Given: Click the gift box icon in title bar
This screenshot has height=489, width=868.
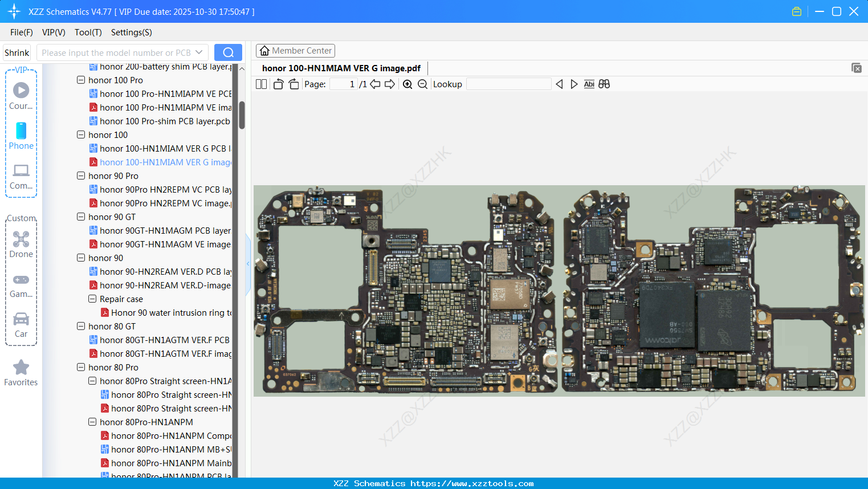Looking at the screenshot, I should 797,11.
